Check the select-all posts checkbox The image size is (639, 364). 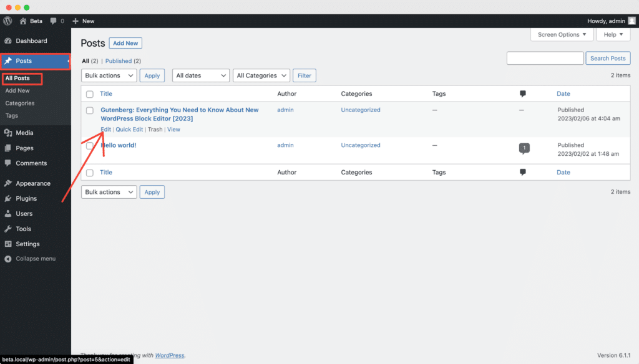(x=89, y=93)
